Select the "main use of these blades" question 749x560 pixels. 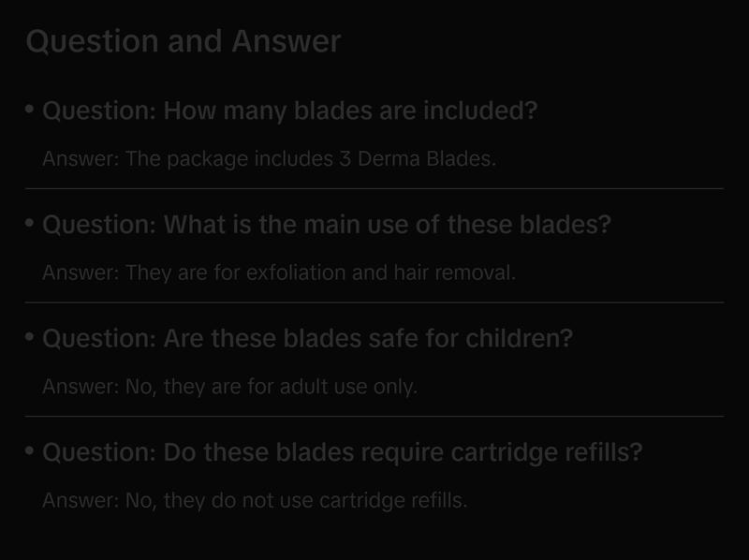pos(327,226)
